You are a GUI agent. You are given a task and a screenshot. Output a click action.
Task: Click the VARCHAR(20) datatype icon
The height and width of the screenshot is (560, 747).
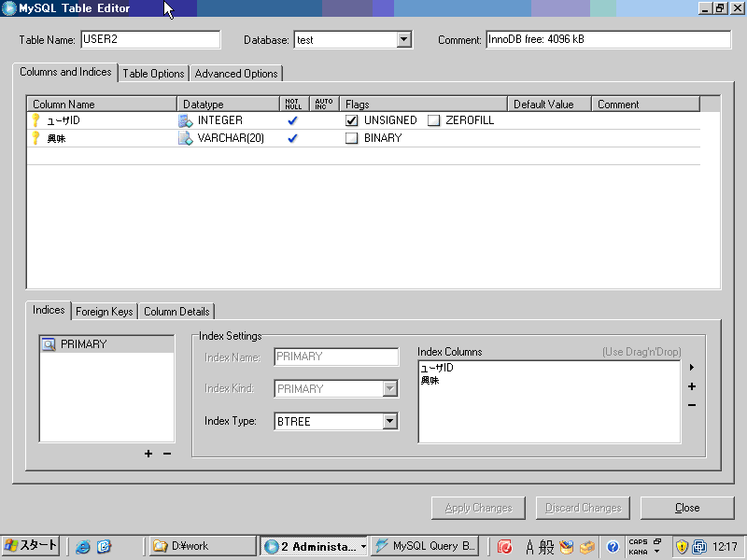point(185,138)
